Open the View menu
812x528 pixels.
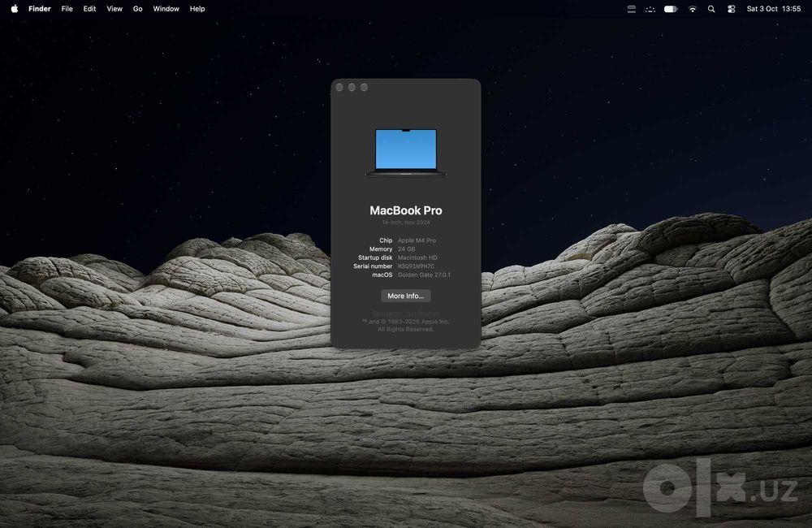[114, 9]
